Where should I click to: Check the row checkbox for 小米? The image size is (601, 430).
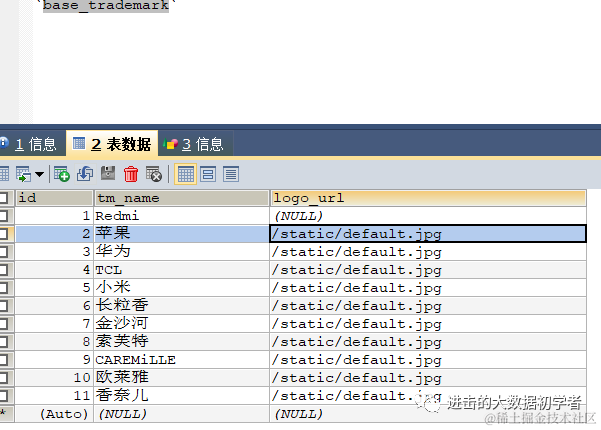pos(4,288)
